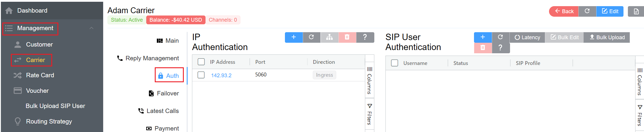Viewport: 644px width, 132px height.
Task: Open the 142.93.2 IP address link
Action: 221,75
